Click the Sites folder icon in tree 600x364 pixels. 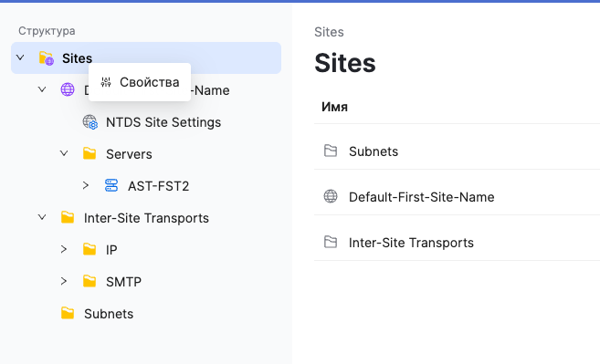[47, 58]
